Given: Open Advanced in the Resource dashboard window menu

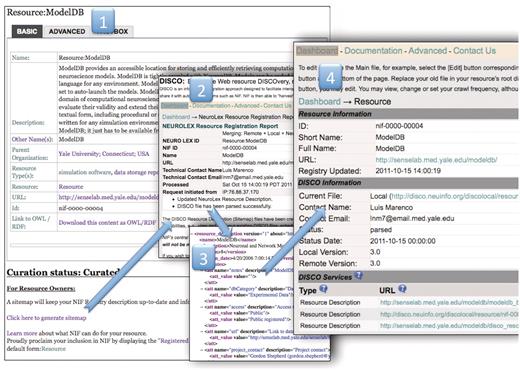Looking at the screenshot, I should tap(428, 51).
